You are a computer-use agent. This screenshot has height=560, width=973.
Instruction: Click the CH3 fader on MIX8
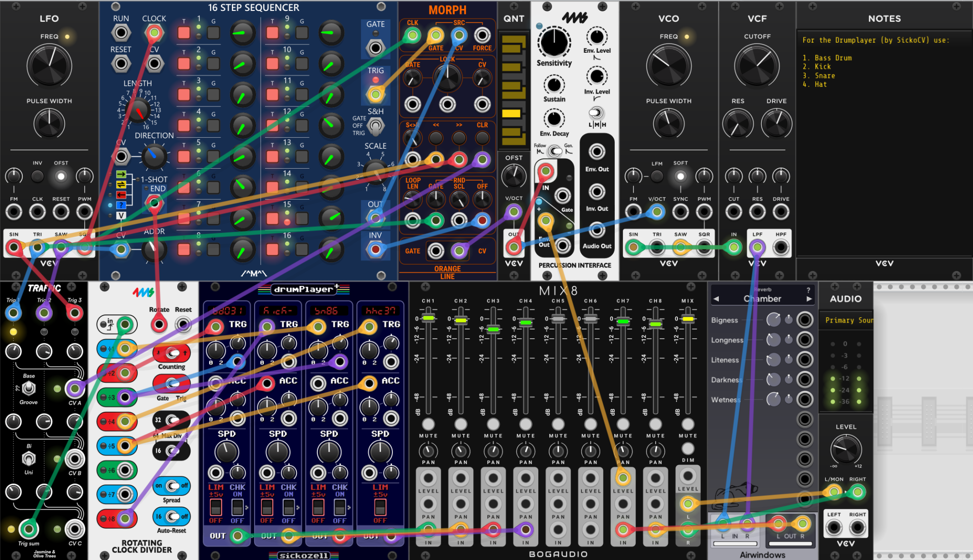pos(493,329)
